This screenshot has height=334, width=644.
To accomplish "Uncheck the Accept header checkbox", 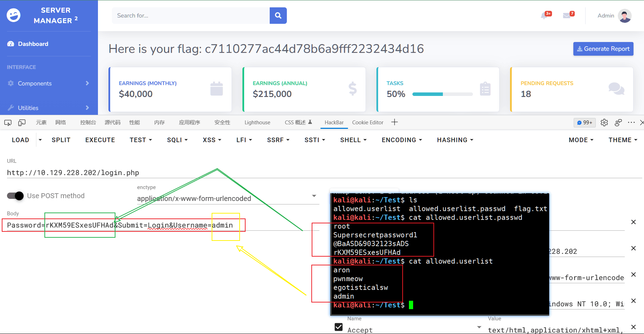I will pyautogui.click(x=339, y=327).
